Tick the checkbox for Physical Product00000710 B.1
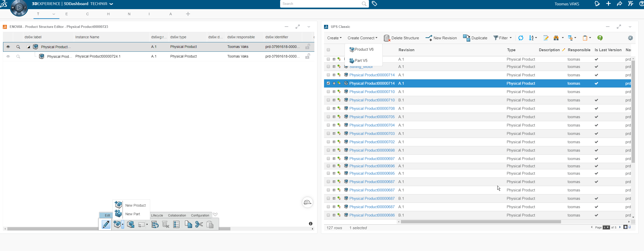The height and width of the screenshot is (251, 644). (x=328, y=100)
